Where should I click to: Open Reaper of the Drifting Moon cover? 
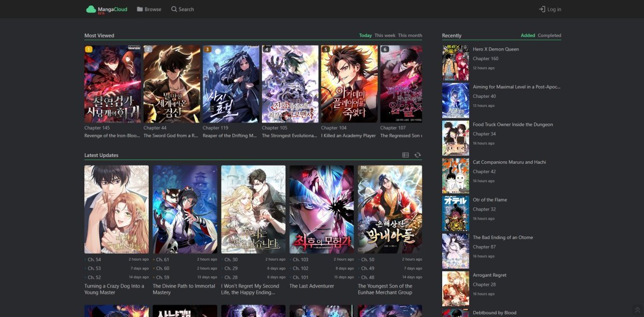pos(231,84)
